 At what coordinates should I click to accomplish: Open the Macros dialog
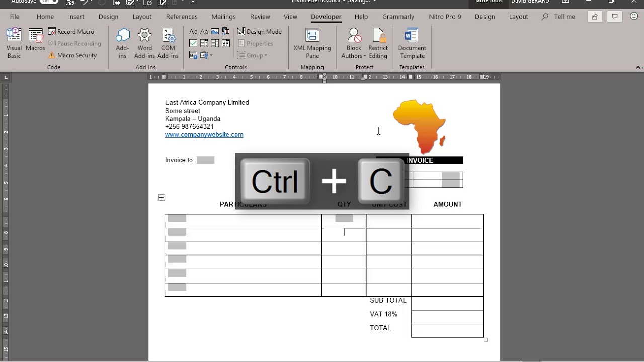point(35,40)
